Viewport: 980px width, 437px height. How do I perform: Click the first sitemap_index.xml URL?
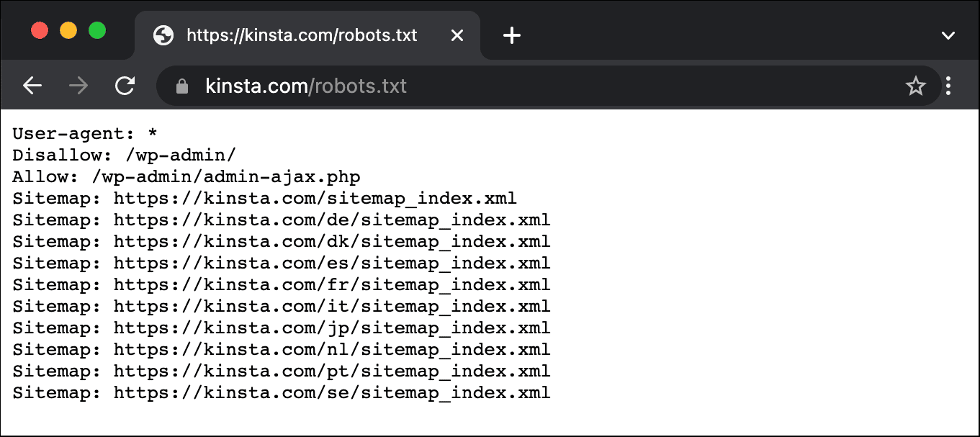tap(314, 198)
